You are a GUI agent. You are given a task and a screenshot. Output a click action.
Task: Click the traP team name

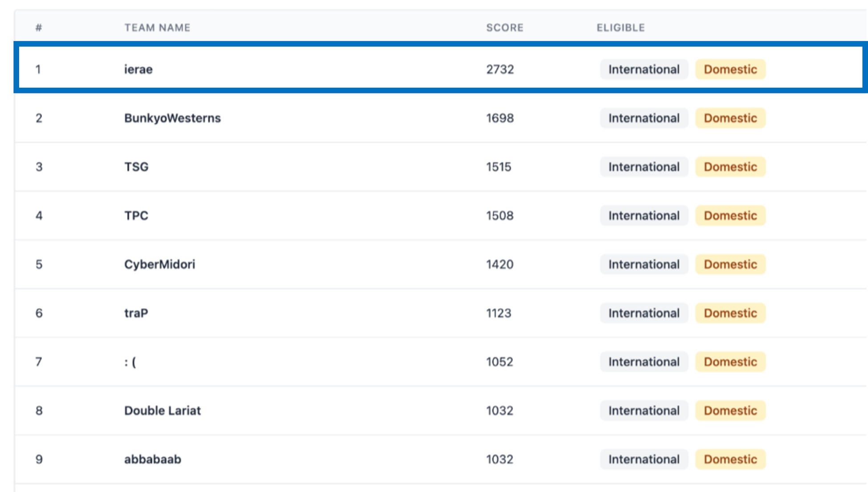pyautogui.click(x=136, y=313)
